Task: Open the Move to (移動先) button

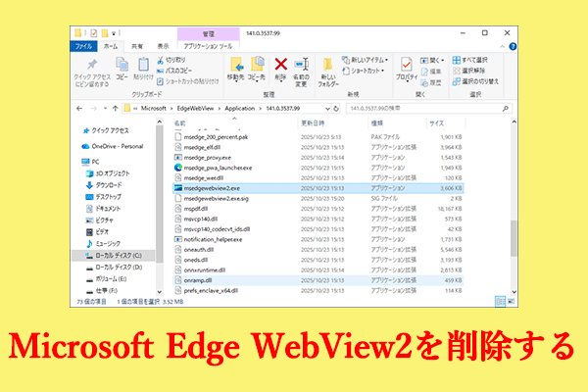Action: pyautogui.click(x=236, y=70)
